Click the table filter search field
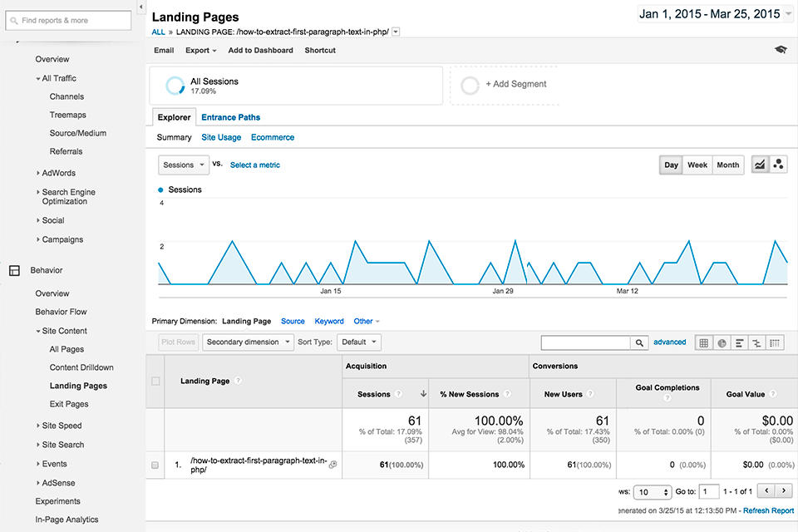The width and height of the screenshot is (798, 532). 585,342
